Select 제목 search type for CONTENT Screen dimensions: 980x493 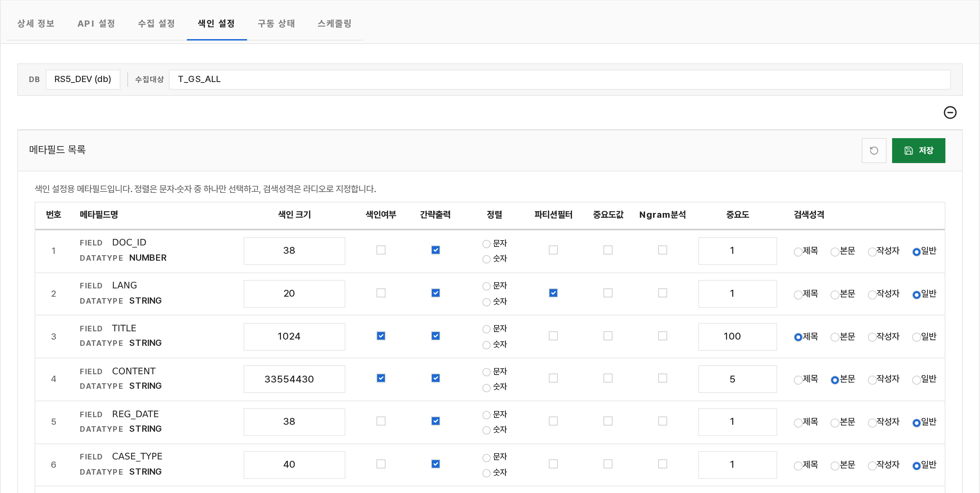pos(798,380)
